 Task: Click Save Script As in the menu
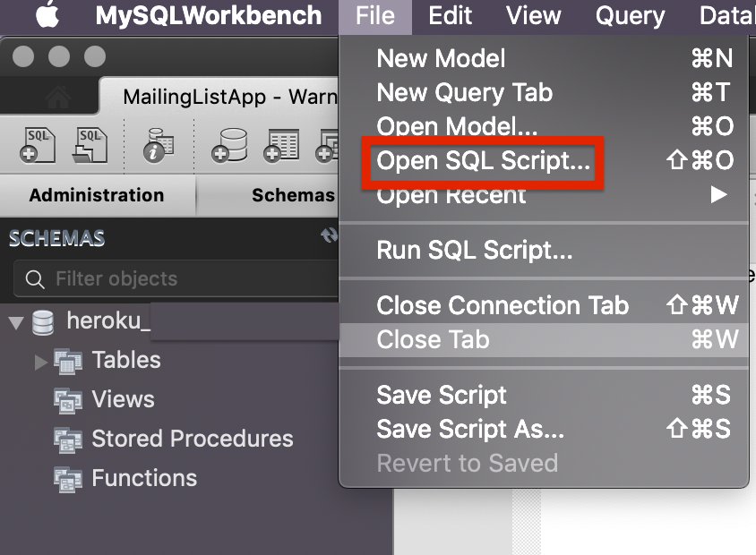472,429
